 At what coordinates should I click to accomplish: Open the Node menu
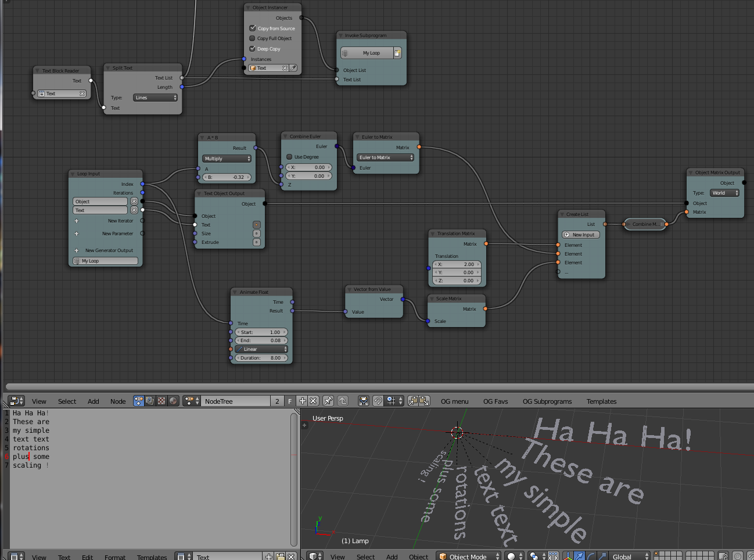pos(118,401)
